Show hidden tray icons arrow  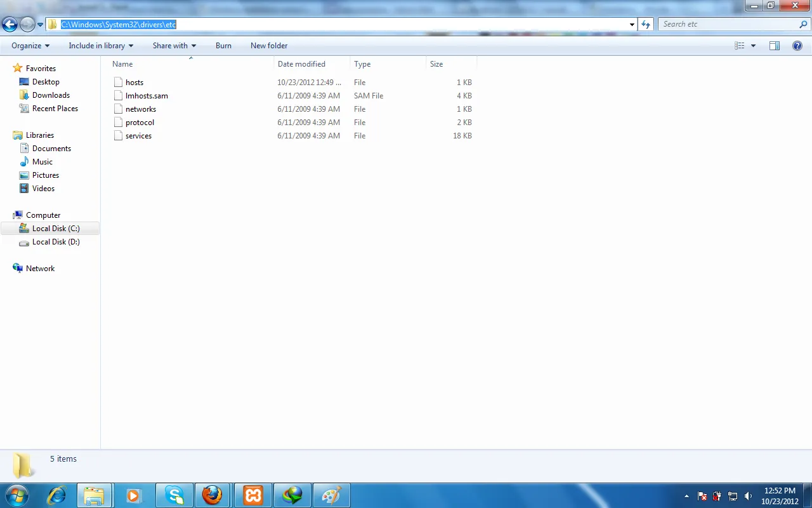pyautogui.click(x=686, y=496)
